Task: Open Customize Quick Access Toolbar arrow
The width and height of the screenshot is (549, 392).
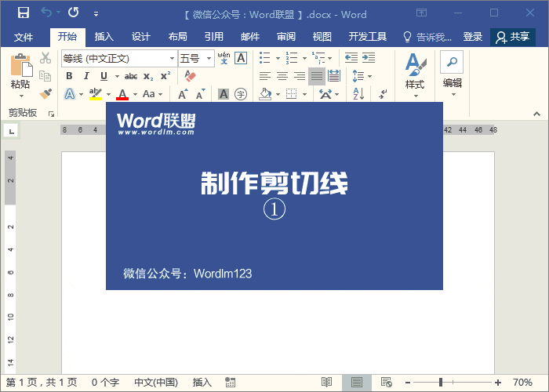Action: coord(96,14)
